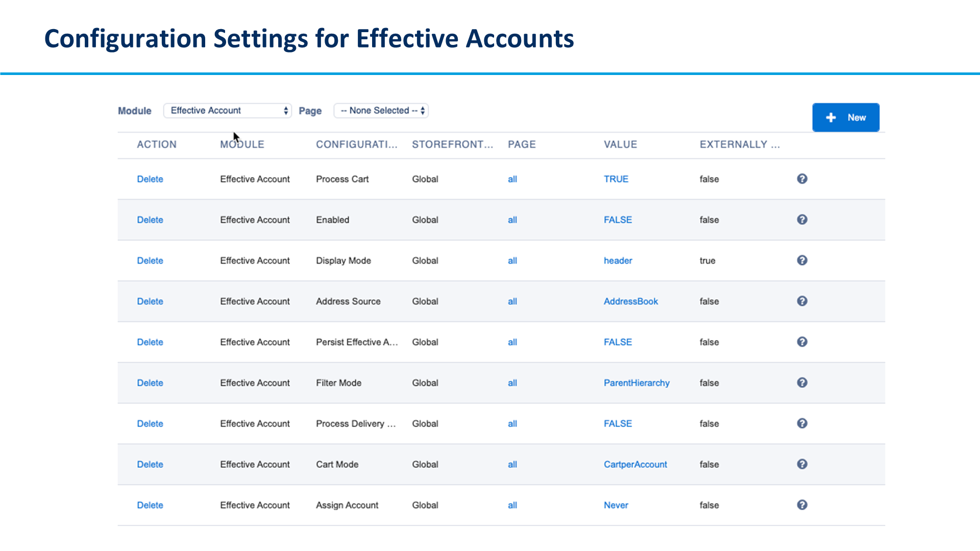The image size is (980, 551).
Task: Click 'all' page link in Process Cart row
Action: (x=512, y=179)
